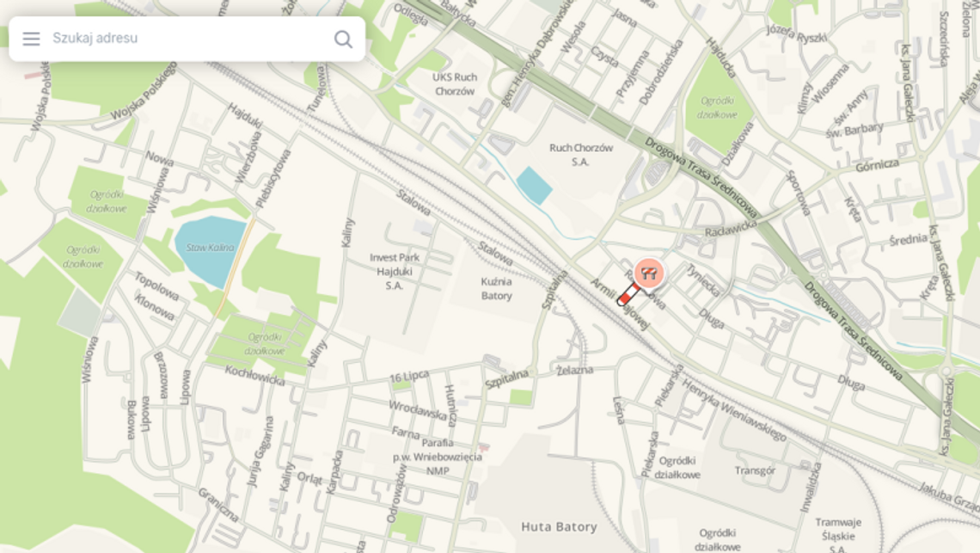Click the UKS Ruch Chorzów place label
Image resolution: width=980 pixels, height=553 pixels.
455,83
